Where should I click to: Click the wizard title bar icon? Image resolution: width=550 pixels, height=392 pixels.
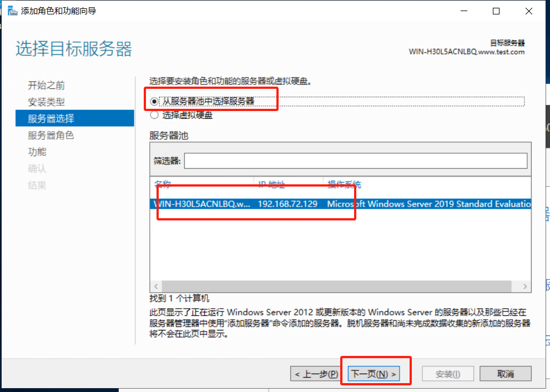tap(12, 11)
